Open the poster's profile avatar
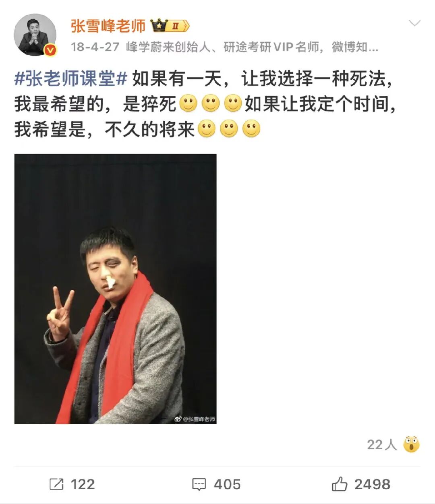The width and height of the screenshot is (435, 504). tap(35, 35)
